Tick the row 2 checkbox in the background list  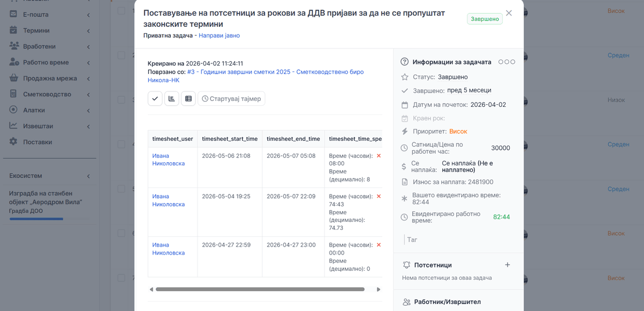click(x=121, y=55)
